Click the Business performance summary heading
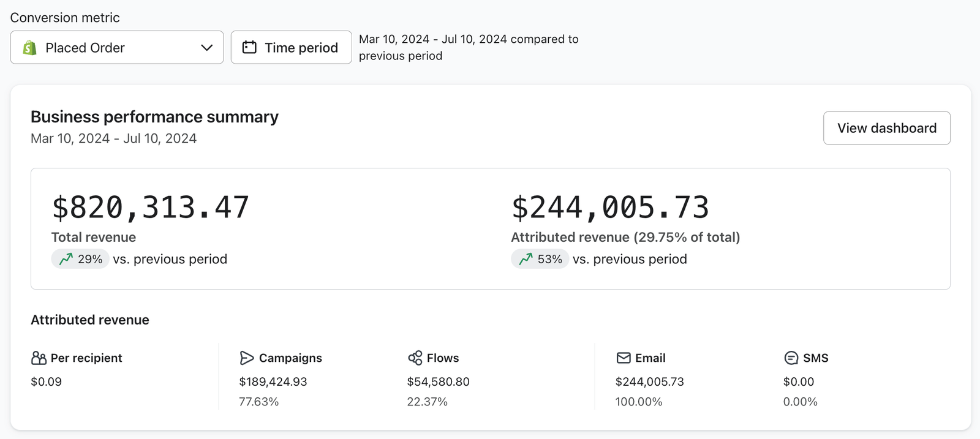The height and width of the screenshot is (439, 980). coord(154,117)
